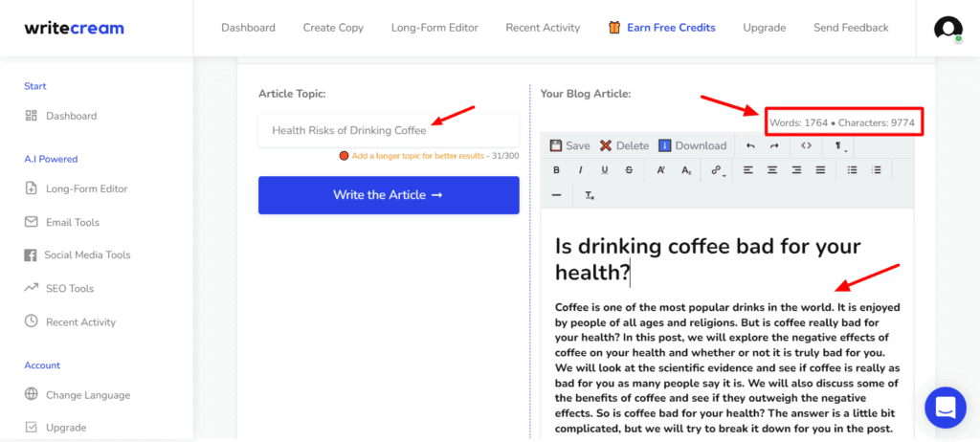Insert an unordered bullet list
Viewport: 980px width, 442px height.
853,170
